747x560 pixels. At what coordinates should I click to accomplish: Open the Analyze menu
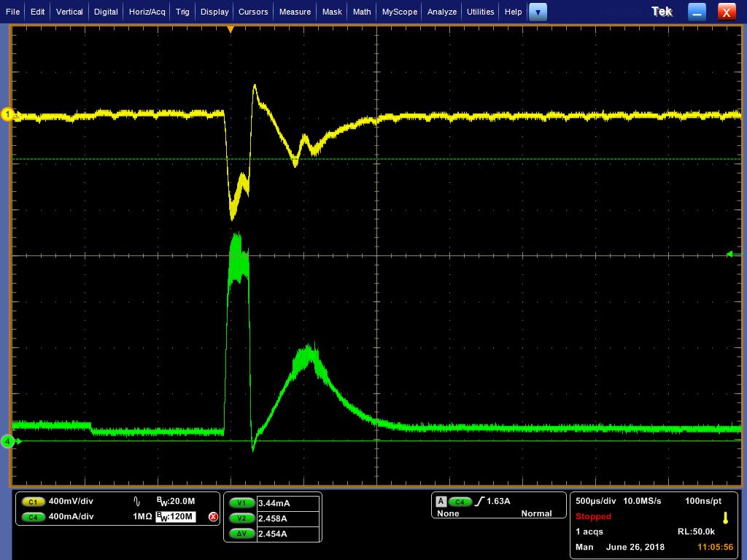[x=442, y=12]
